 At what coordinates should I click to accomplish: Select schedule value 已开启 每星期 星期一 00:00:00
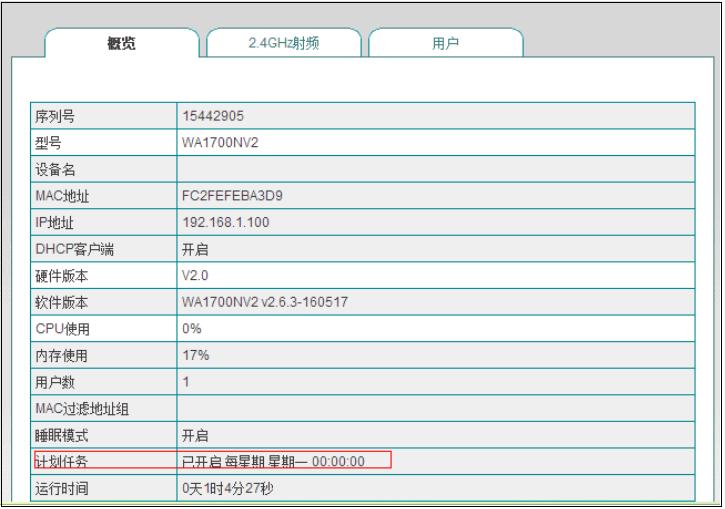tap(273, 461)
